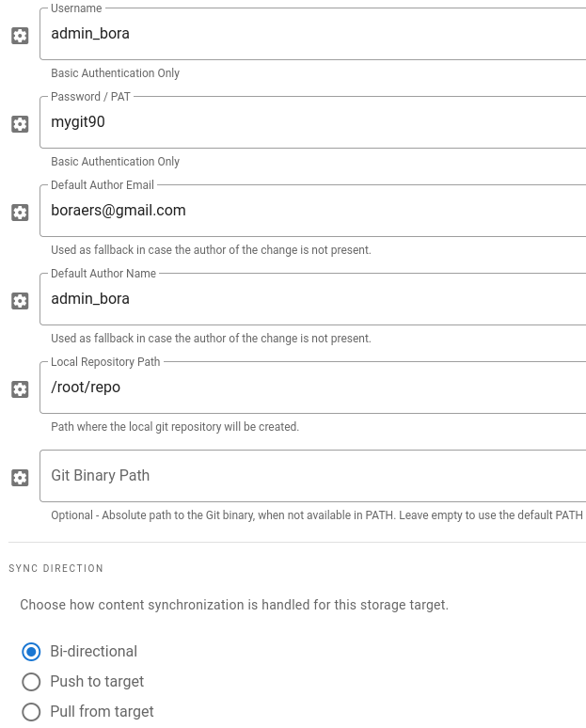Click the Pull from target label
The height and width of the screenshot is (728, 586).
pyautogui.click(x=102, y=712)
